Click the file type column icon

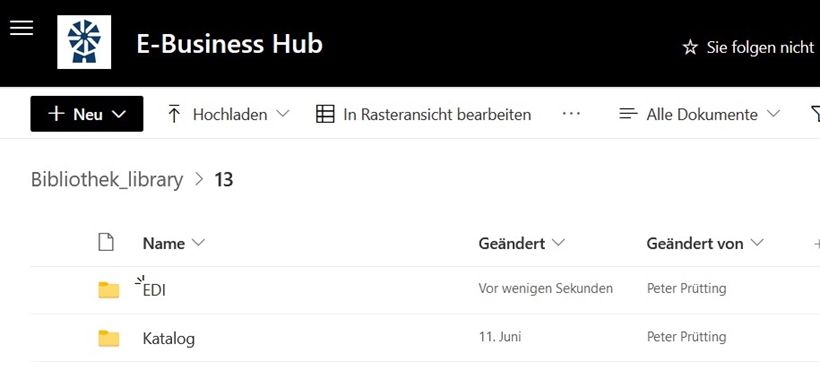[106, 242]
